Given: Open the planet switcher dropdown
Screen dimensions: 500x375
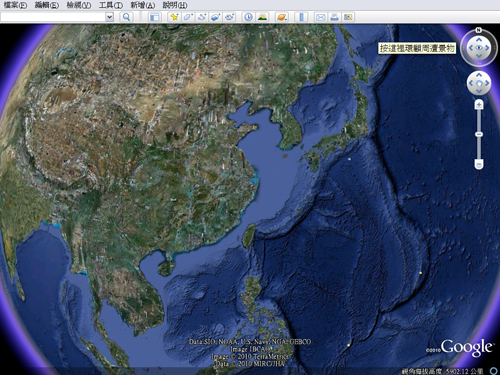Looking at the screenshot, I should click(x=282, y=17).
